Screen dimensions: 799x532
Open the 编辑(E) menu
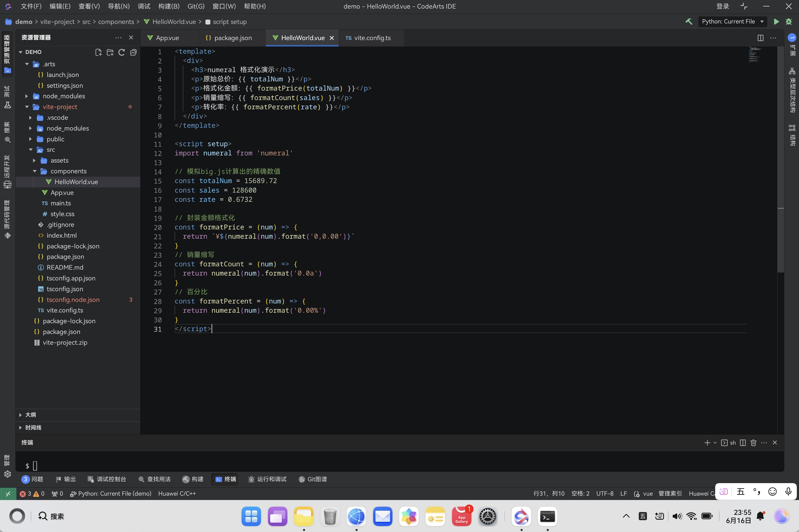60,6
